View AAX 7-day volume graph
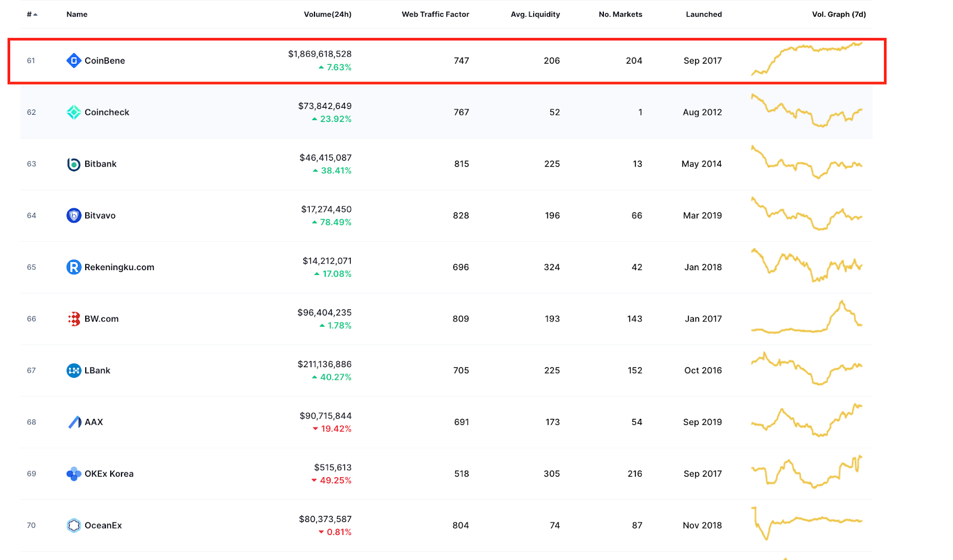Viewport: 953px width, 560px height. point(807,420)
